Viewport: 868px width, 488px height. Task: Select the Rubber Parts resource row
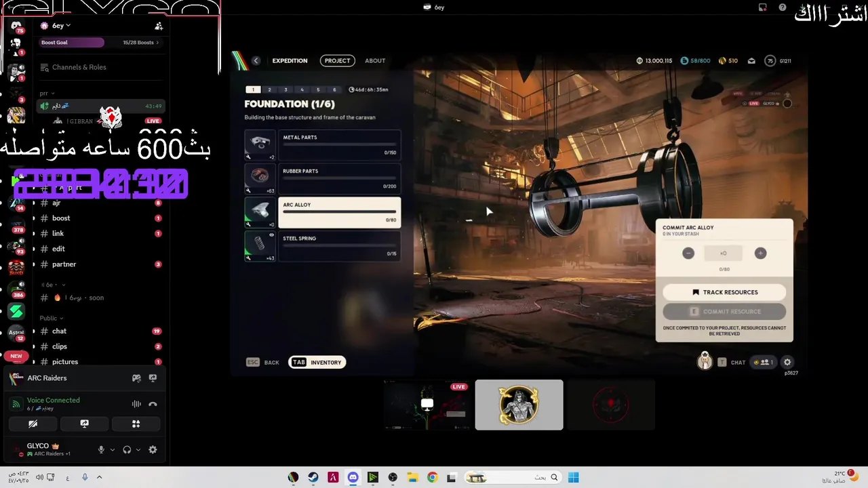[x=340, y=179]
